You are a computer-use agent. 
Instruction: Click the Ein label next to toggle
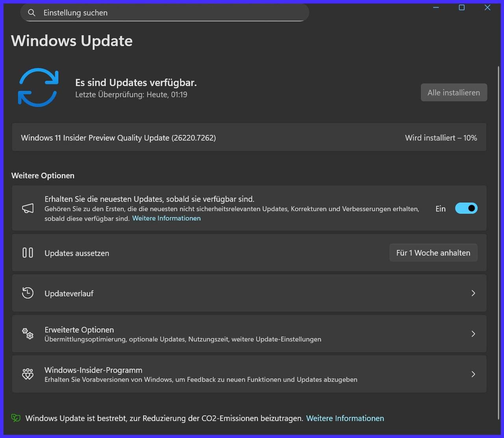tap(441, 209)
